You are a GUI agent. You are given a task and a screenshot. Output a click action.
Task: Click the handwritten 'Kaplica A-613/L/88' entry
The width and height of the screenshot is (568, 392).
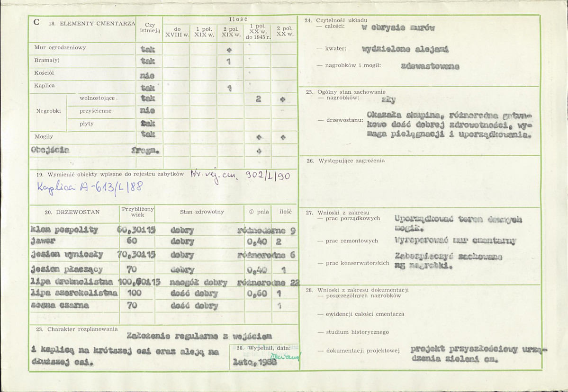point(90,187)
